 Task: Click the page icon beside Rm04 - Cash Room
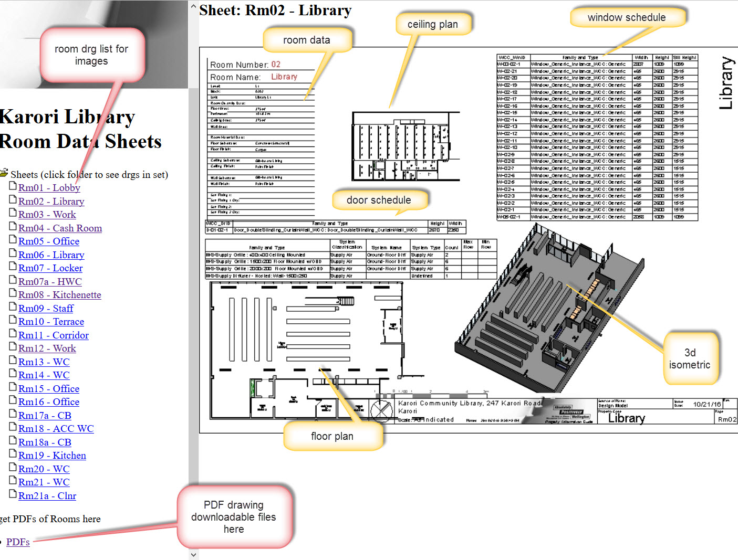13,226
